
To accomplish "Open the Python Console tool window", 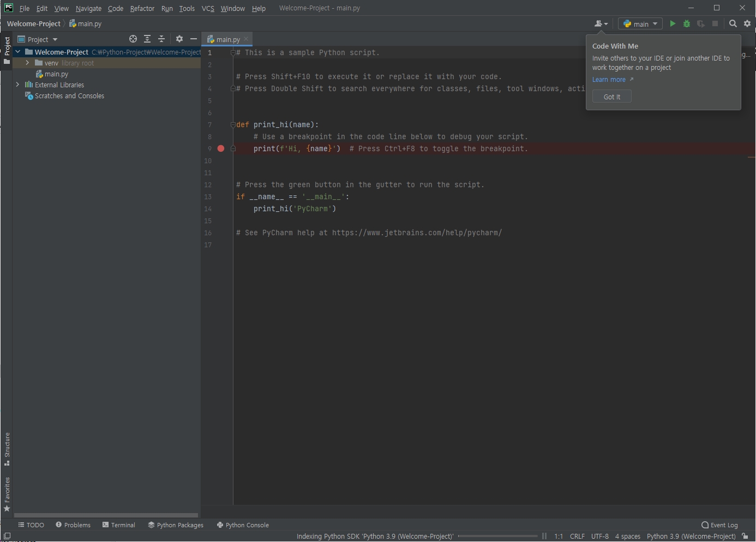I will tap(243, 525).
